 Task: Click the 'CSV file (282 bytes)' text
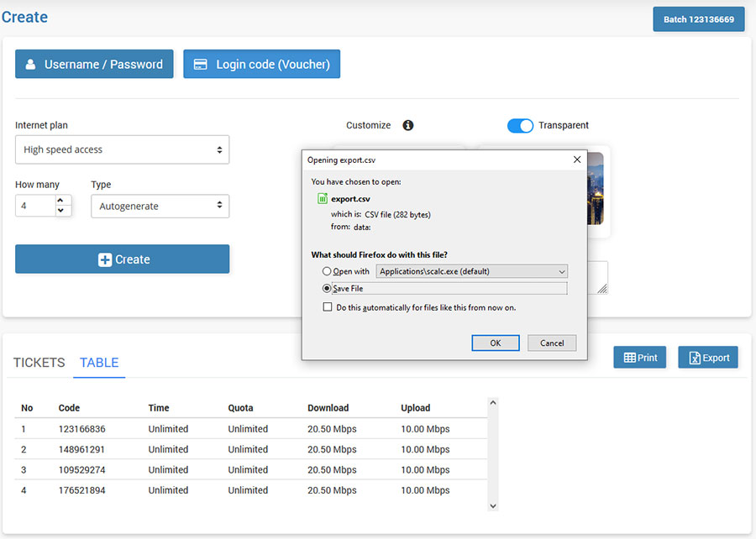[x=398, y=215]
